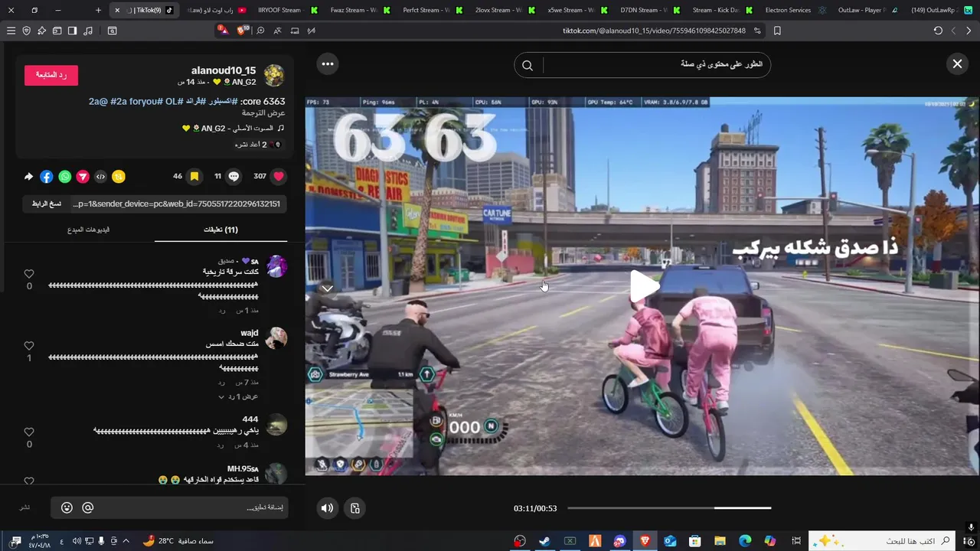
Task: Open the three-dots more options menu on video
Action: (x=328, y=64)
